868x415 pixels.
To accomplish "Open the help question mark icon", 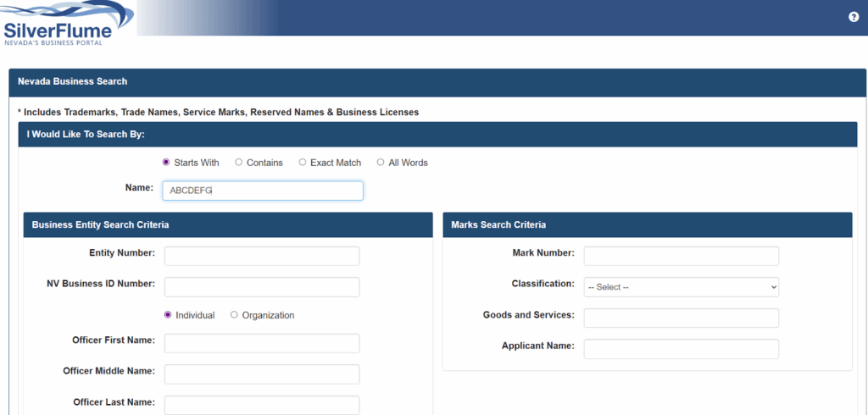I will [854, 17].
